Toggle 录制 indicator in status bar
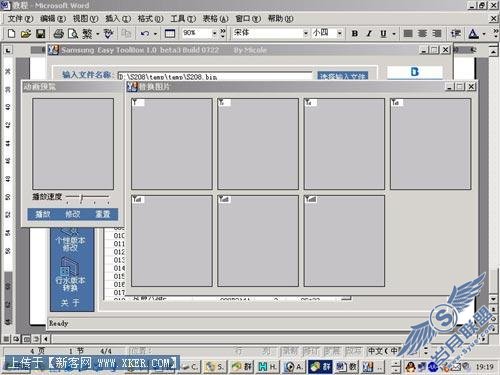The width and height of the screenshot is (500, 375). 289,351
